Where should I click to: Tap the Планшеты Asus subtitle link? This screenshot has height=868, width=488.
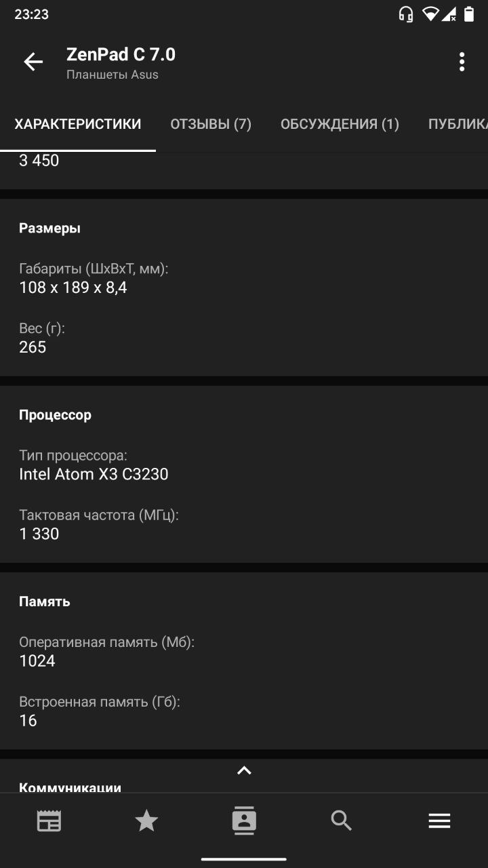point(113,75)
